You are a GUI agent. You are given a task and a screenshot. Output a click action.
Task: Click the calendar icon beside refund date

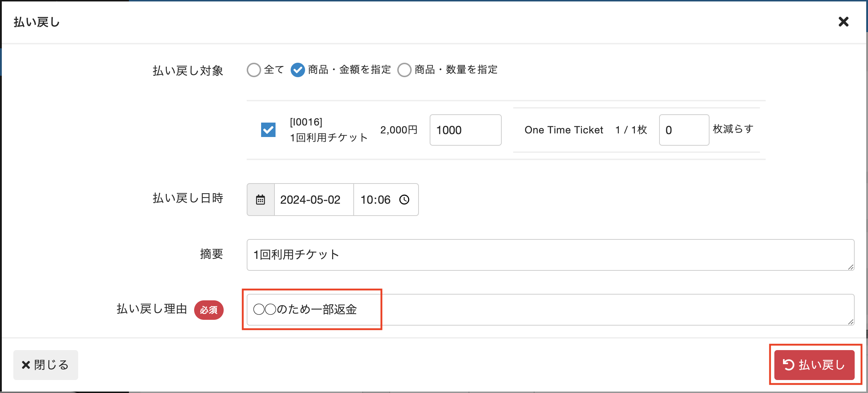pyautogui.click(x=260, y=200)
